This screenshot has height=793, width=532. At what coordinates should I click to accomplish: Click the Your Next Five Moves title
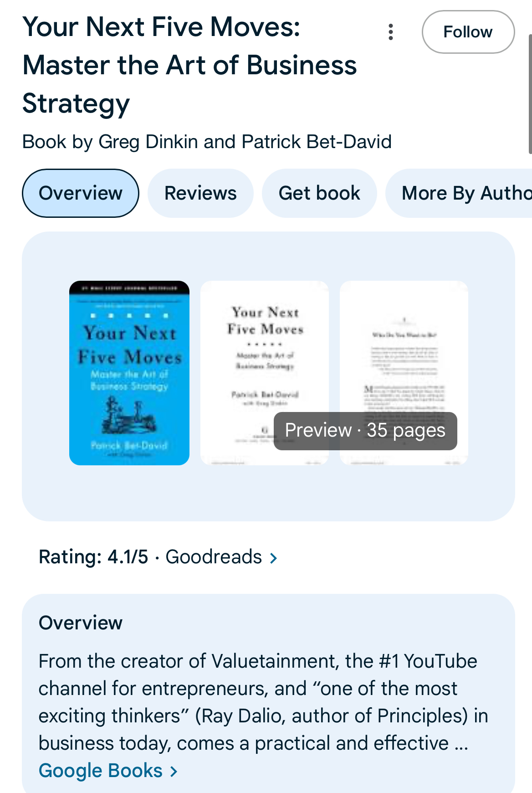click(189, 65)
